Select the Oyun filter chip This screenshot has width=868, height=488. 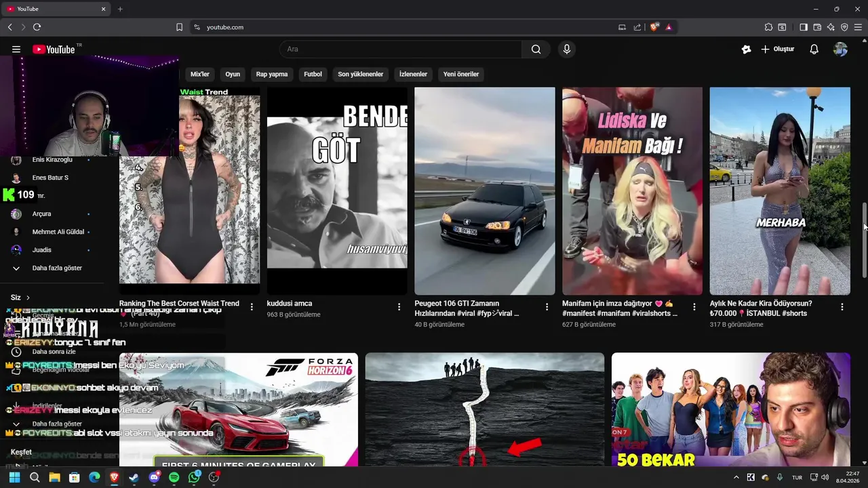click(233, 74)
